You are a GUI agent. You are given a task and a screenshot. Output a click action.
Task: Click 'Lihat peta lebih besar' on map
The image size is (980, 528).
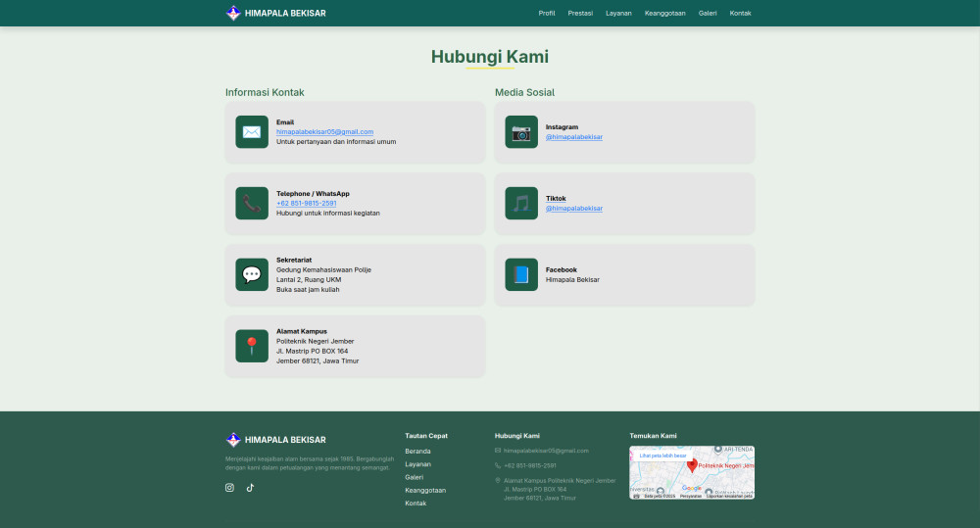pos(662,456)
